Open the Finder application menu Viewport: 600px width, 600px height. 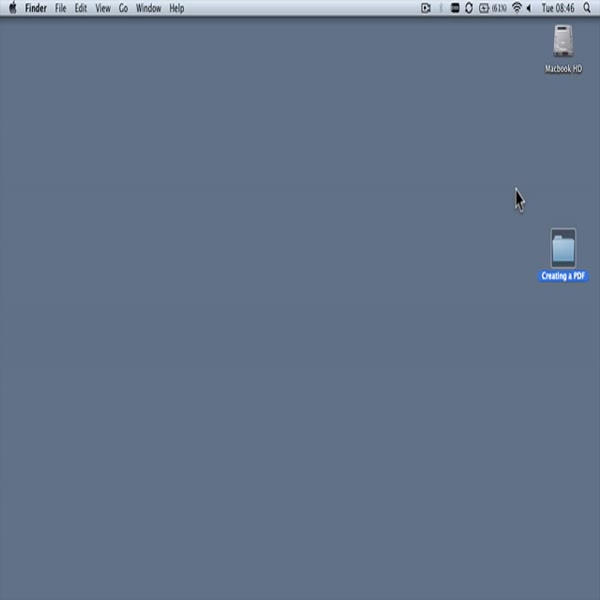tap(36, 8)
